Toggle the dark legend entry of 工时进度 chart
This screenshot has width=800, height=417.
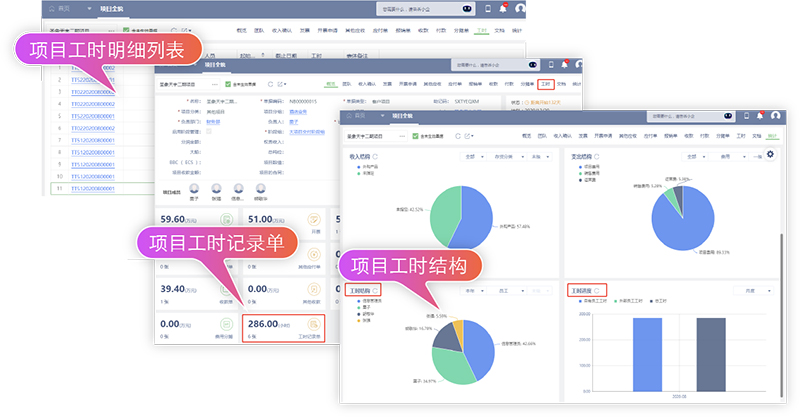(x=658, y=301)
